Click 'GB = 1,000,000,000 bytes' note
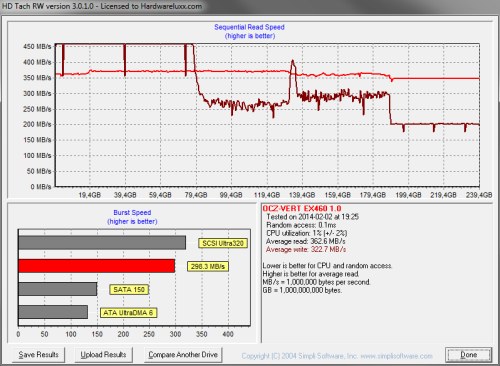 click(x=302, y=290)
